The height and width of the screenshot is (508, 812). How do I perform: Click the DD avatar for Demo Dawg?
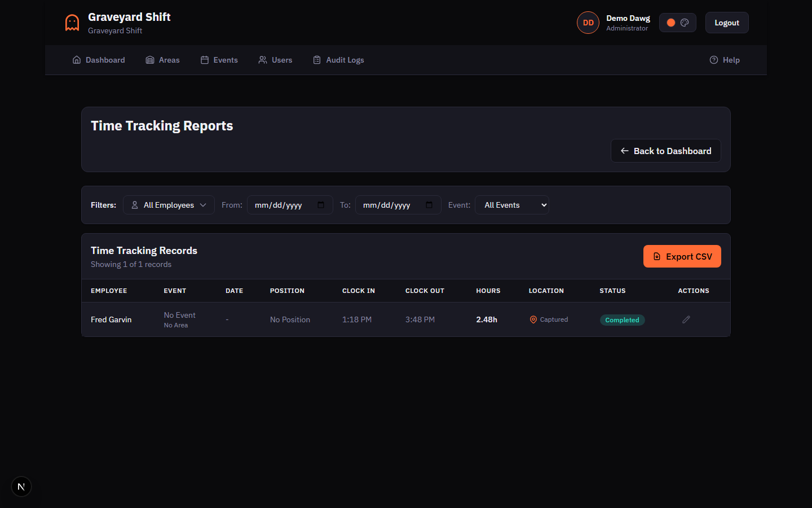pos(588,23)
